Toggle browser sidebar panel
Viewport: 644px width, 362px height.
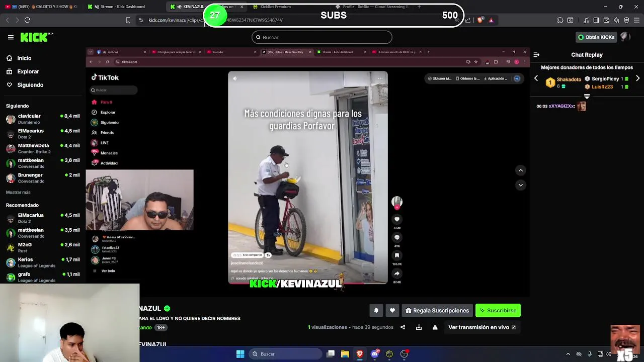(596, 20)
